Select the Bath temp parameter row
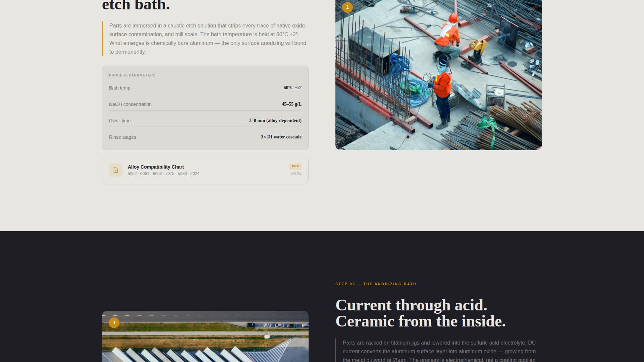 coord(205,88)
